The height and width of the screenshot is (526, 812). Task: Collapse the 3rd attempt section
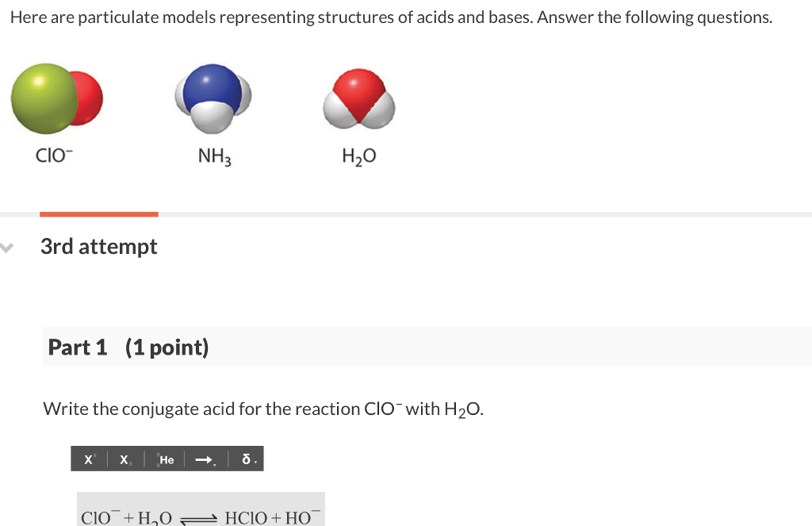pyautogui.click(x=6, y=248)
